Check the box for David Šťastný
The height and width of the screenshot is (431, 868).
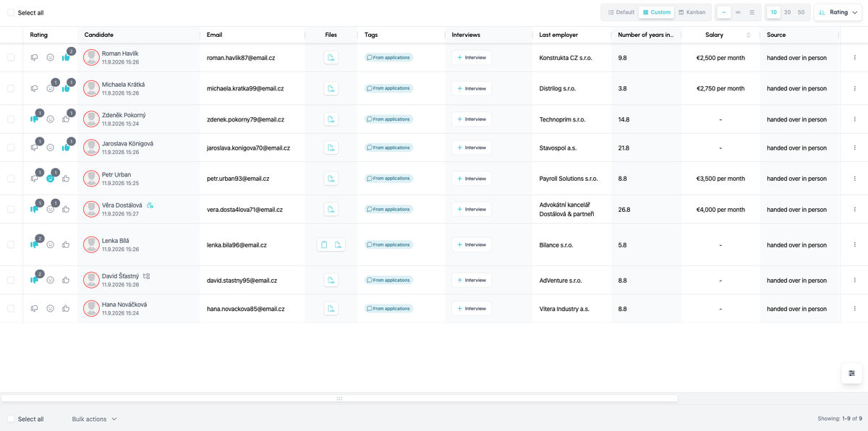click(x=11, y=281)
